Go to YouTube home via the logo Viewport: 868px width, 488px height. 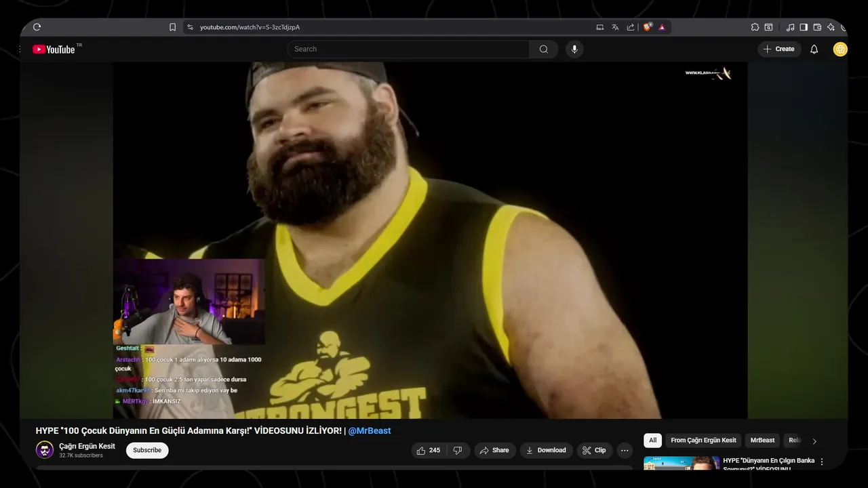[54, 49]
